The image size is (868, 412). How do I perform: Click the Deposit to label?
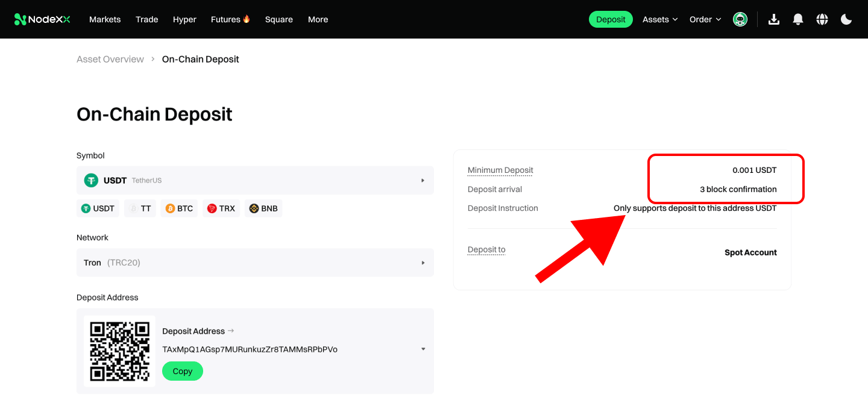[486, 249]
